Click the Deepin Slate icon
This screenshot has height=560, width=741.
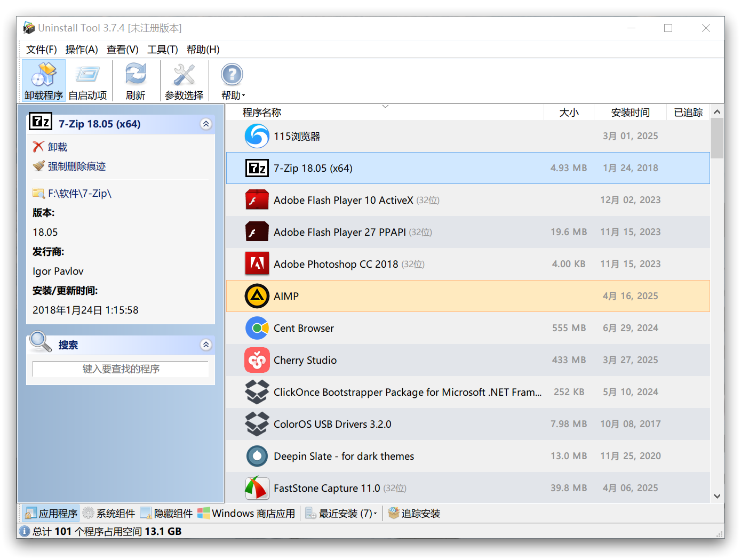257,456
